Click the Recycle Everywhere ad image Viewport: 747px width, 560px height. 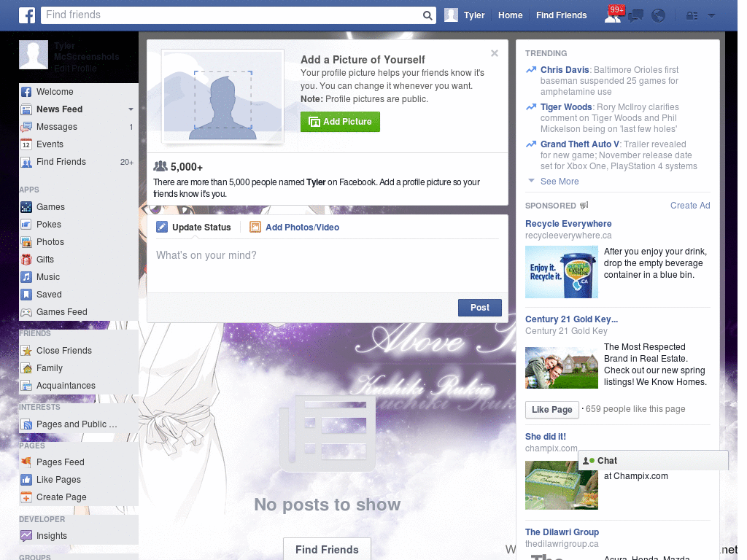pos(561,272)
